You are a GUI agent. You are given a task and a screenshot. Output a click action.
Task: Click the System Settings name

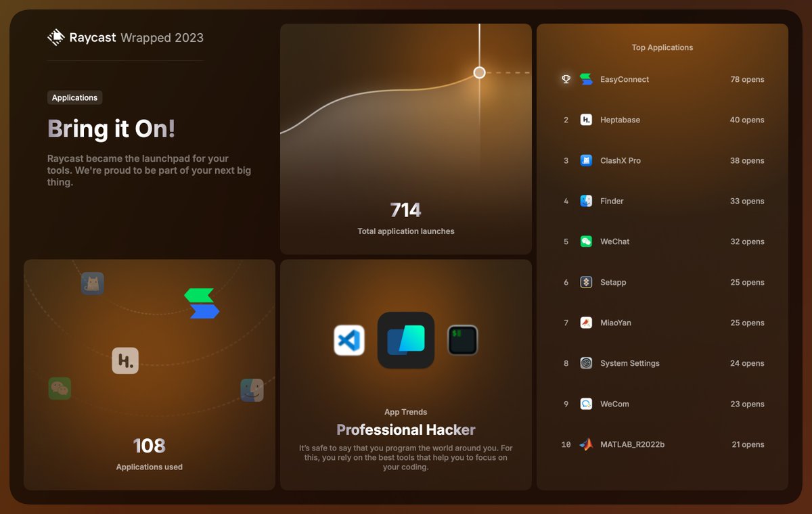(630, 363)
